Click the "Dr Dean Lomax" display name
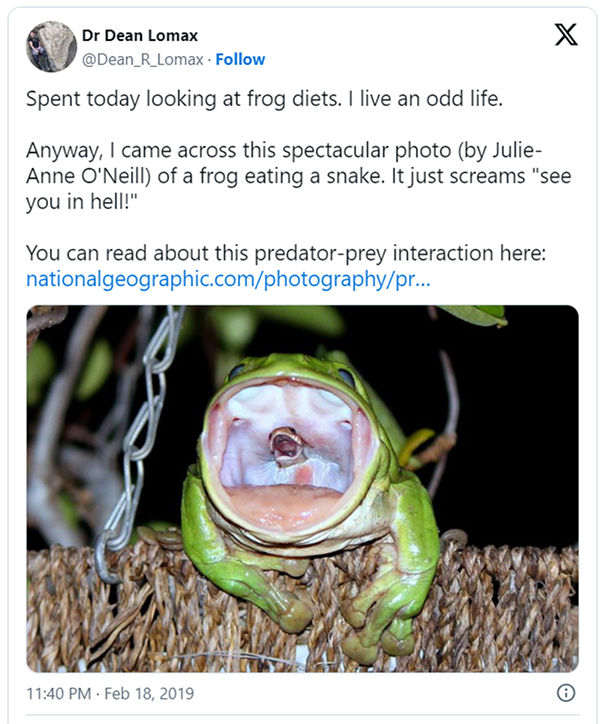 tap(139, 35)
